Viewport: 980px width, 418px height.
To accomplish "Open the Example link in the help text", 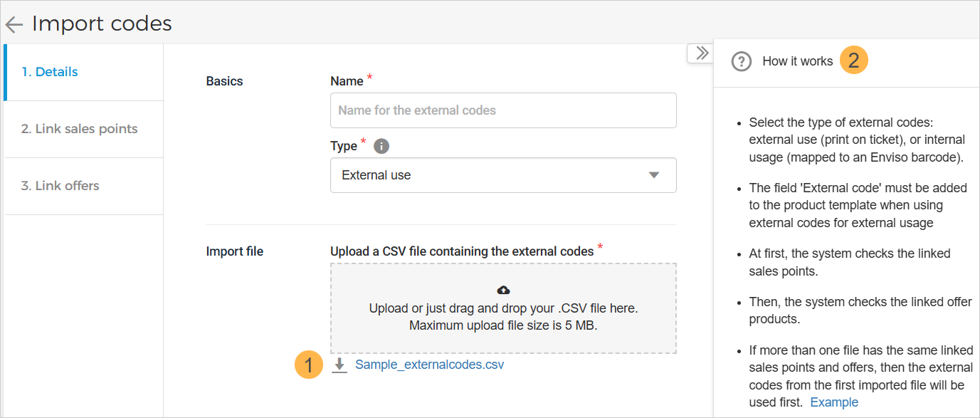I will tap(834, 402).
